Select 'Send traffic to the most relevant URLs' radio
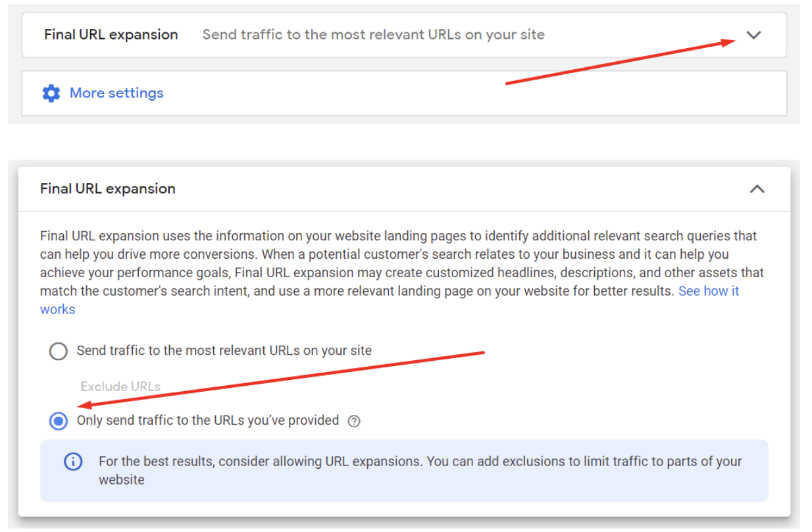 coord(59,351)
